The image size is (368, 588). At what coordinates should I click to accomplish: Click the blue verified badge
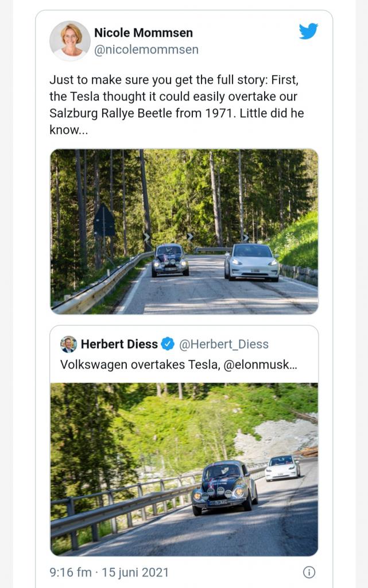[x=168, y=344]
